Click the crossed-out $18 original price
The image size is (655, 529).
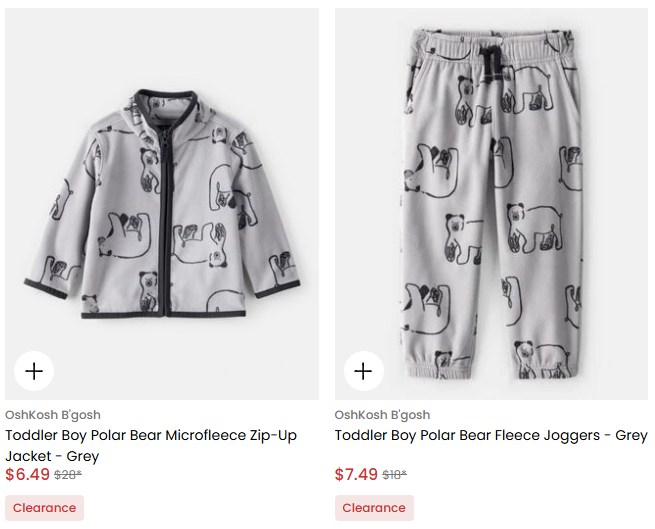click(395, 476)
